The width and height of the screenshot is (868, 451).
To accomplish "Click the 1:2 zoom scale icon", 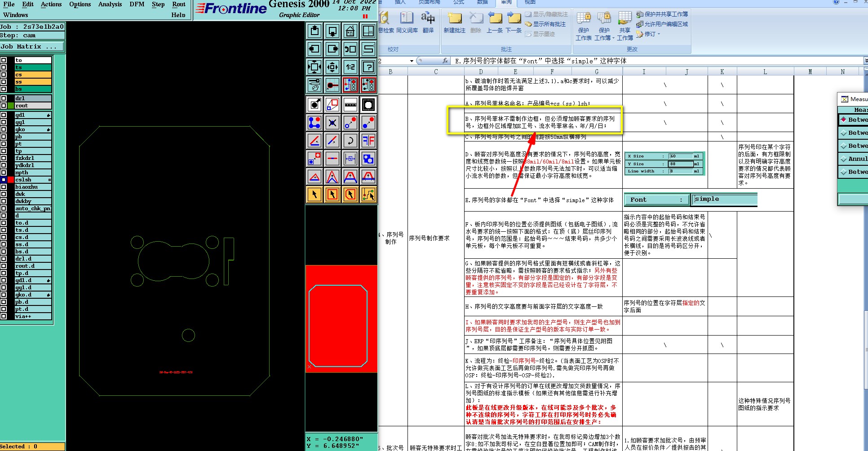I will click(x=350, y=67).
